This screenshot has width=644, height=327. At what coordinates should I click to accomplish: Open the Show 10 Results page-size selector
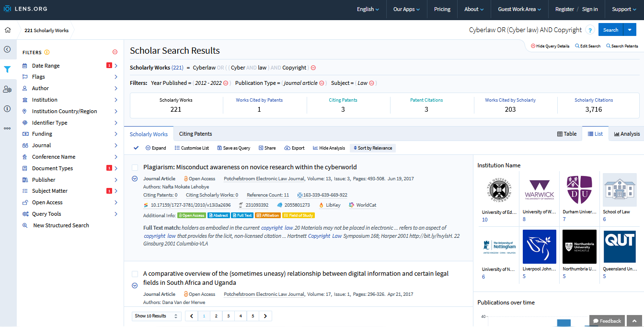tap(157, 316)
